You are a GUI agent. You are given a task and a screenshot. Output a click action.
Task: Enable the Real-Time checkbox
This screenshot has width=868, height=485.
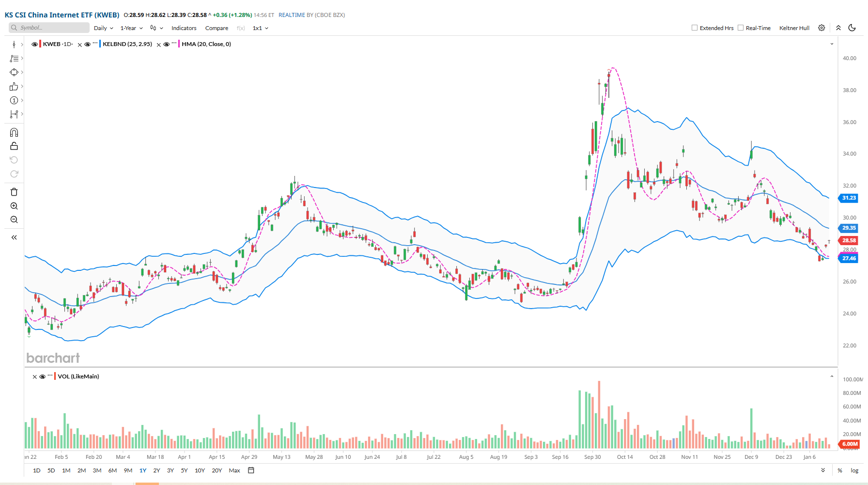point(741,28)
